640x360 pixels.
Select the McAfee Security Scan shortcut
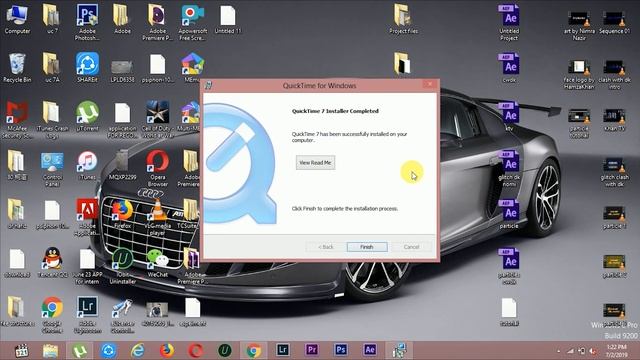[x=17, y=120]
